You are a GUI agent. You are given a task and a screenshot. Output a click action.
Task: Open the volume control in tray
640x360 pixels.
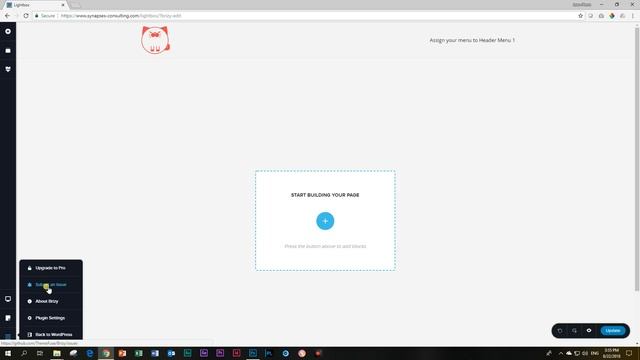click(x=585, y=353)
